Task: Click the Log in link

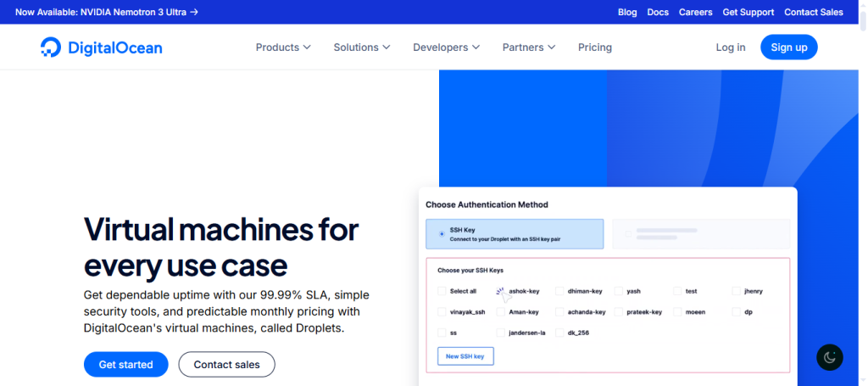Action: click(x=730, y=48)
